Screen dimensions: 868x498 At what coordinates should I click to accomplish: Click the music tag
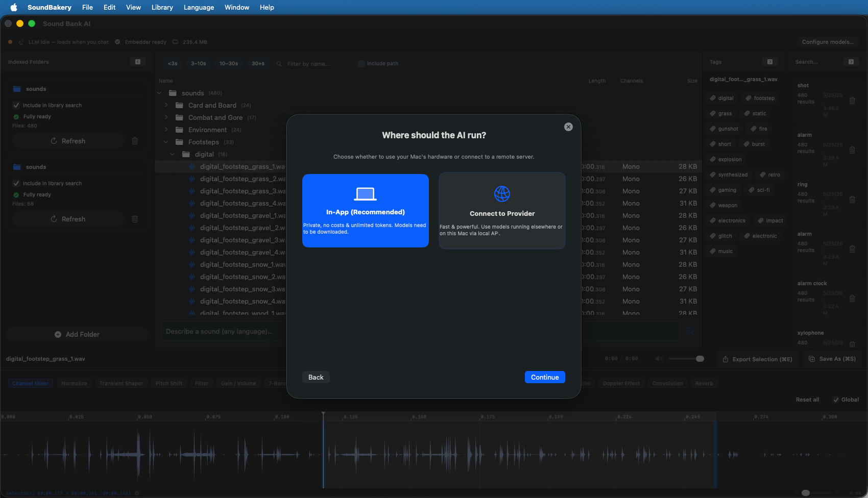(721, 251)
